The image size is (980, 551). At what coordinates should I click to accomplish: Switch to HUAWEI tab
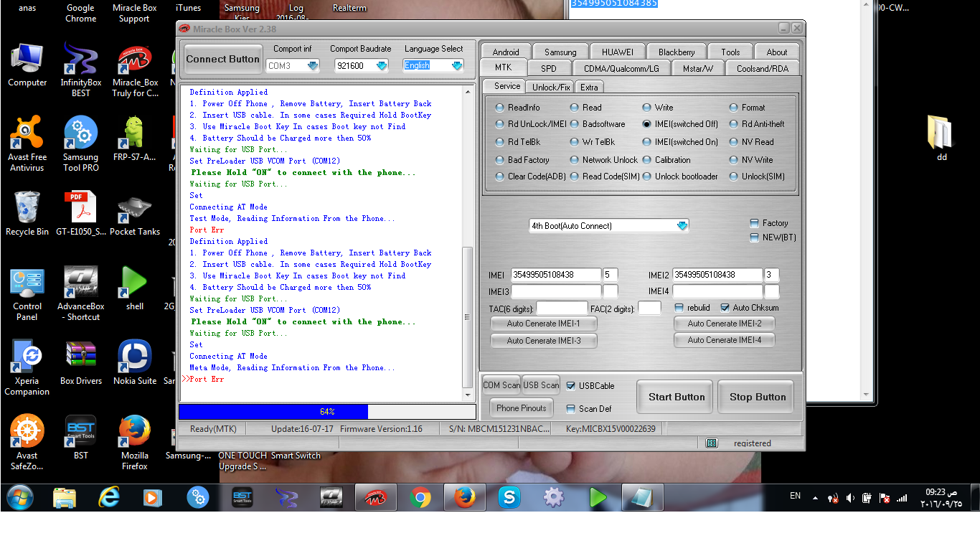tap(618, 52)
